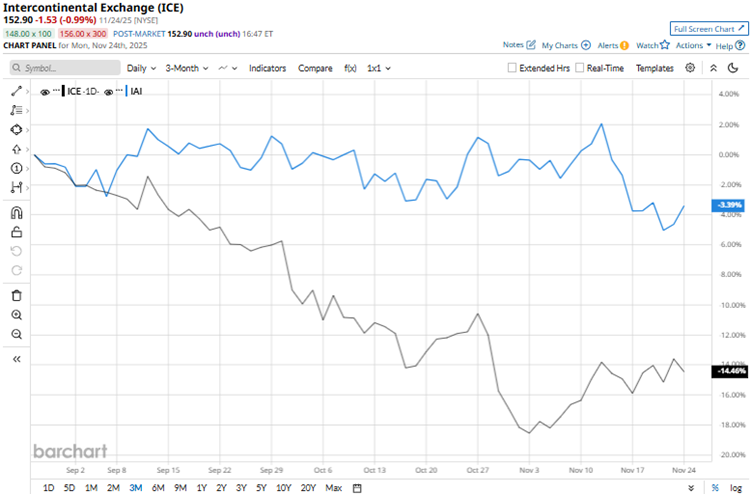Select the arrow marker tool
The height and width of the screenshot is (494, 752).
tap(16, 149)
